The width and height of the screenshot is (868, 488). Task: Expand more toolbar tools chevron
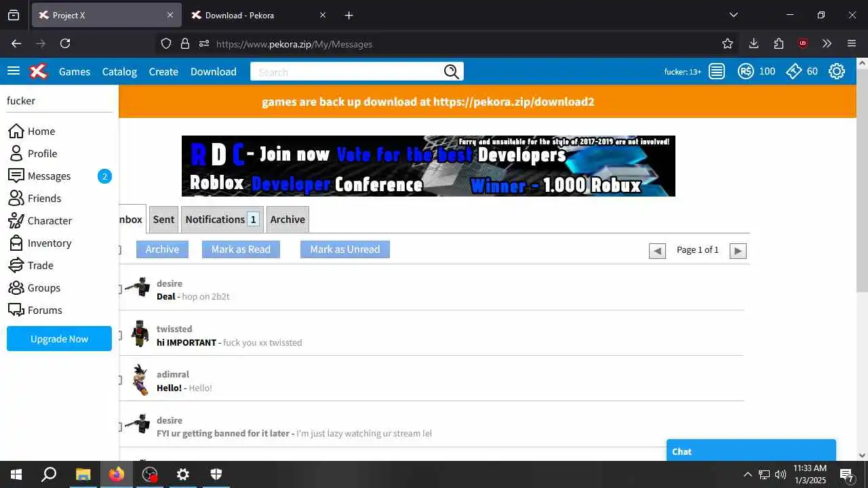coord(827,43)
